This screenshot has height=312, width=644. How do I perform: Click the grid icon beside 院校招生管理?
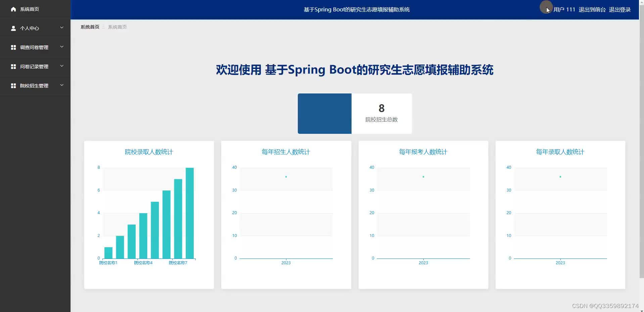[13, 86]
